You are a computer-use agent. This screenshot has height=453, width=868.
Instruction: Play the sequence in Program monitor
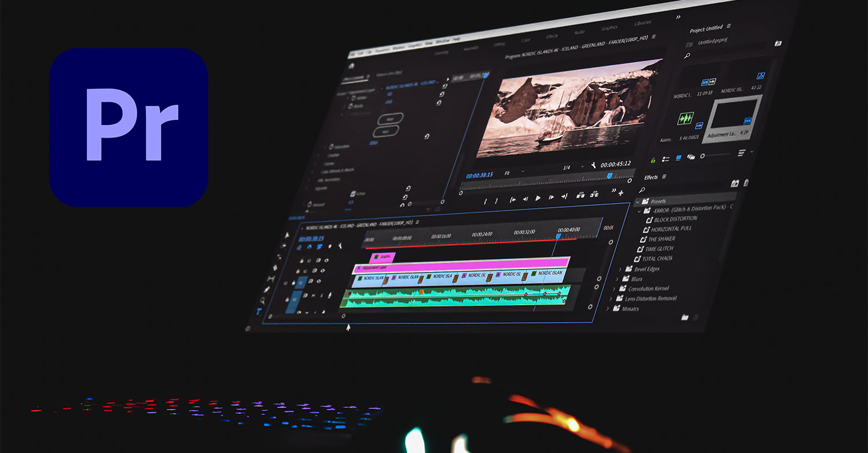pos(538,198)
